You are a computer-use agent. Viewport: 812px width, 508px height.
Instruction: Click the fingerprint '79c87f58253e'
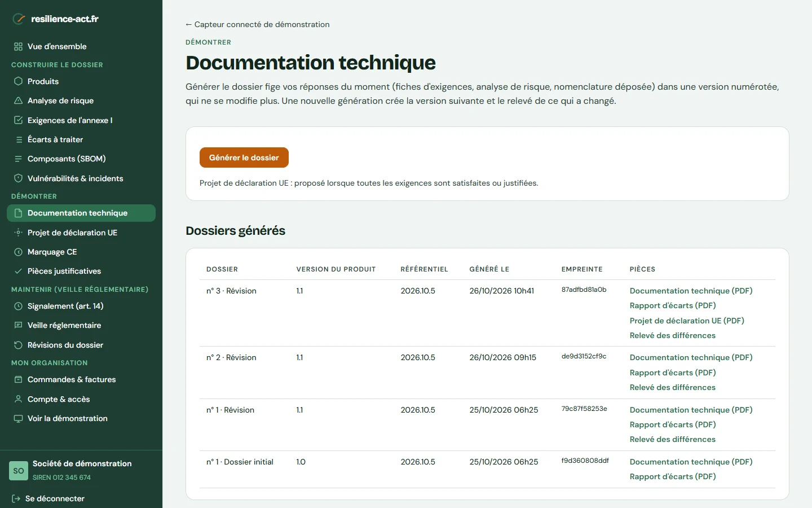pyautogui.click(x=584, y=409)
